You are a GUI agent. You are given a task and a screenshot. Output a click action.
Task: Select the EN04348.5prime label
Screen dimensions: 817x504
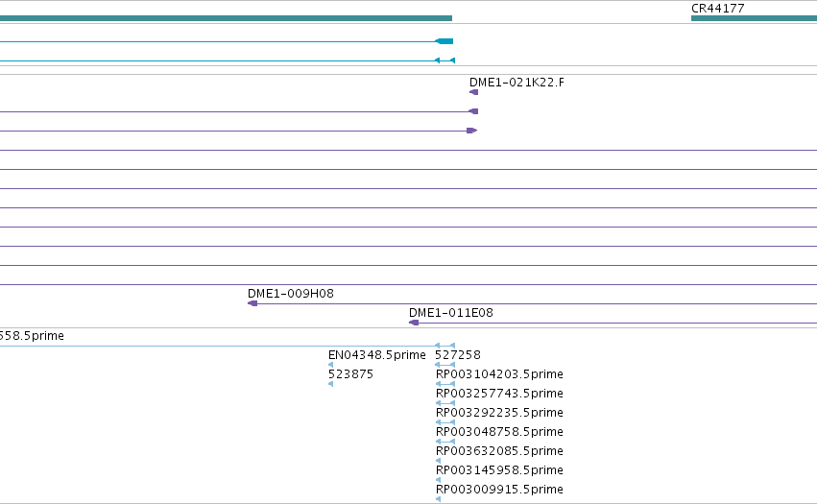tap(376, 355)
